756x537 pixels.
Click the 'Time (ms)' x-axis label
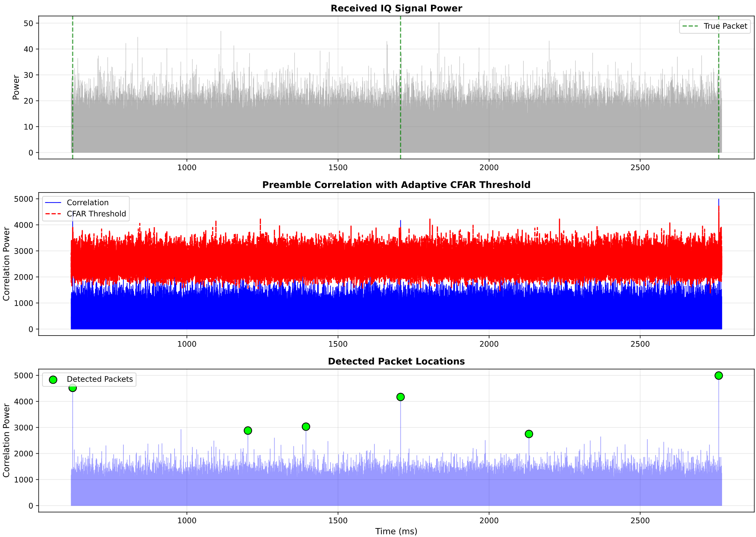point(396,531)
